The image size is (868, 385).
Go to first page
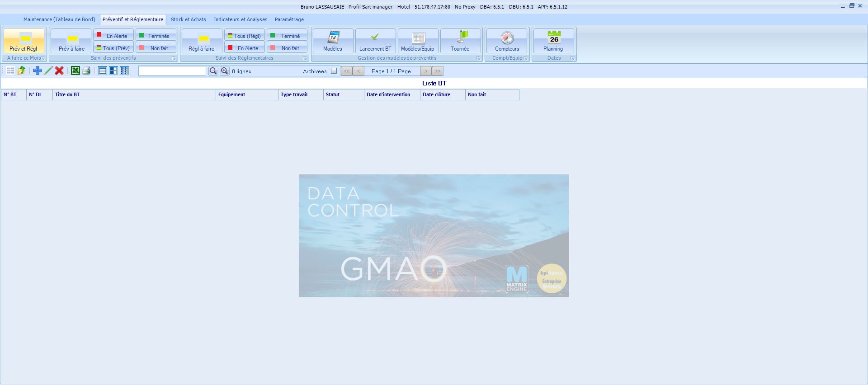point(347,71)
